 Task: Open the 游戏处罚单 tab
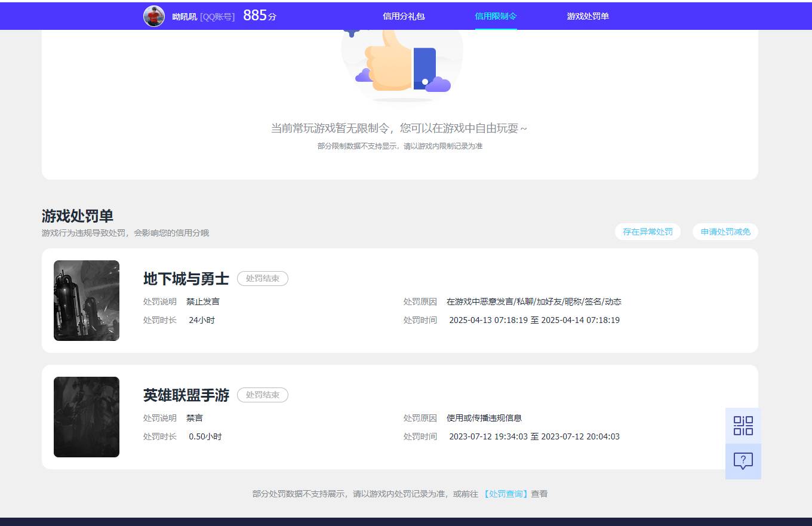pos(588,16)
